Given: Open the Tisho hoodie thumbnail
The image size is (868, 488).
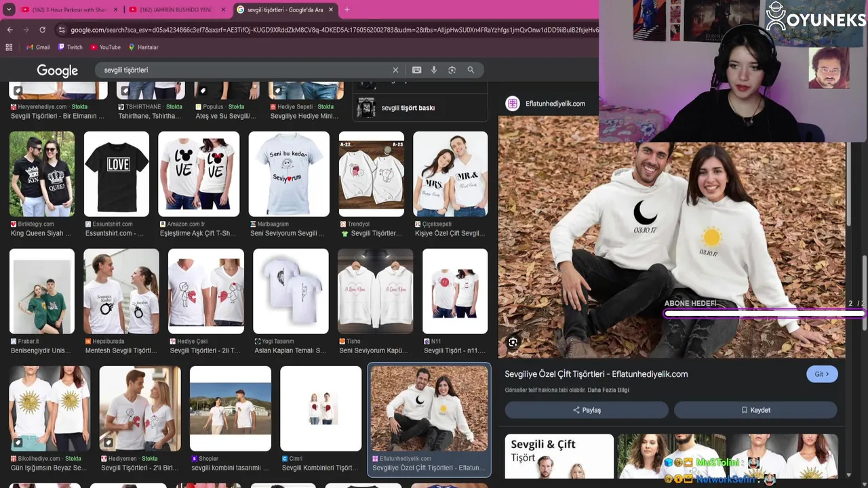Looking at the screenshot, I should pos(376,291).
